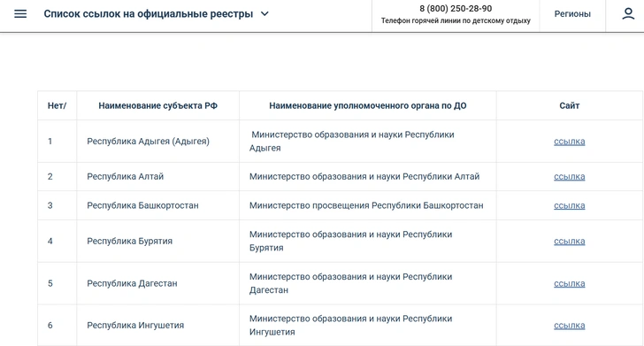This screenshot has width=644, height=346.
Task: Call hotline number 8 (800) 250-28-90
Action: pyautogui.click(x=456, y=9)
